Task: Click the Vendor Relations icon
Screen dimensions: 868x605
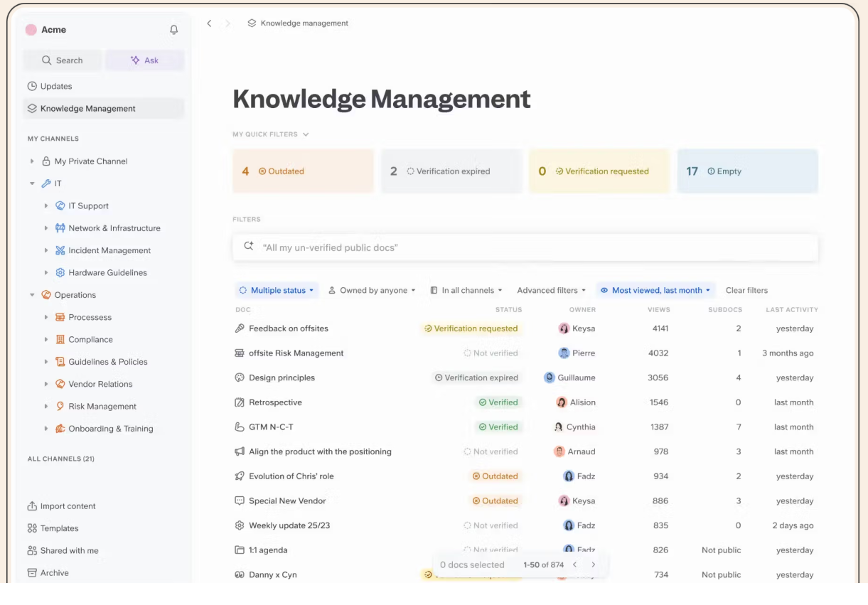Action: tap(60, 384)
